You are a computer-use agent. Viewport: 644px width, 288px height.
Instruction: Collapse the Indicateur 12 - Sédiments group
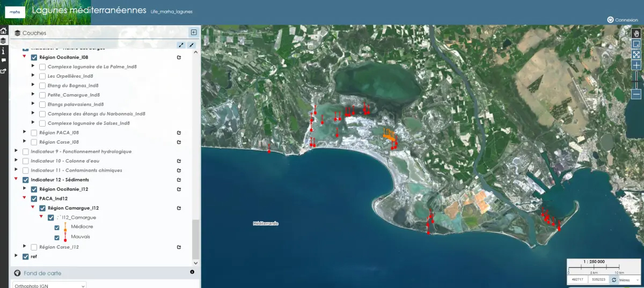coord(16,180)
